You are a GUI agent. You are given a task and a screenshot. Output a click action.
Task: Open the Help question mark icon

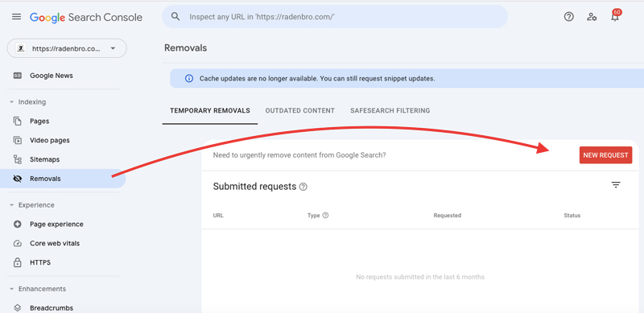pos(568,17)
